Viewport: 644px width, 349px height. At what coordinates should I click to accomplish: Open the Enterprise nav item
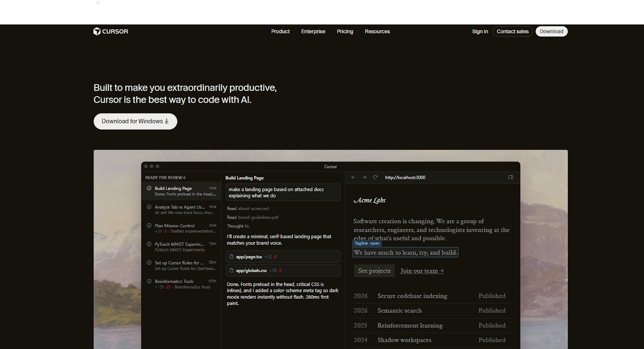coord(313,31)
